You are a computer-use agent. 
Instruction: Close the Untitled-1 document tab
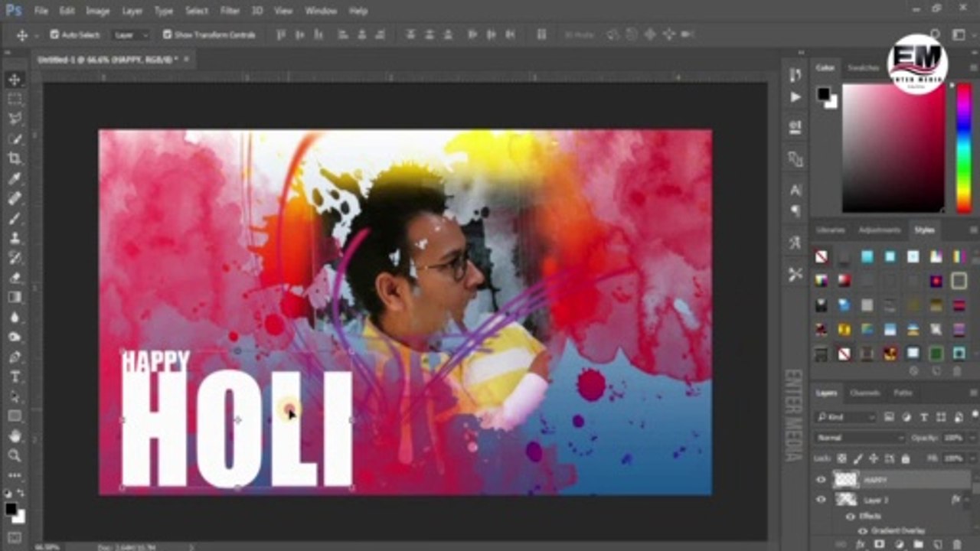186,59
